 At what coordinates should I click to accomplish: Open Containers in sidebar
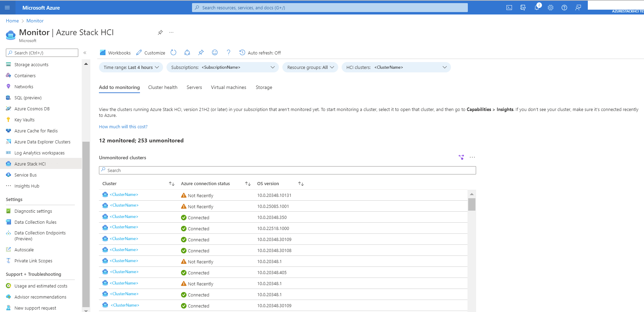[25, 76]
